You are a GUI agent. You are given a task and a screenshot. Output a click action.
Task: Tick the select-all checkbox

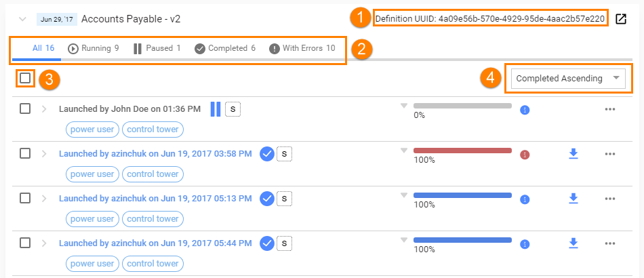(25, 78)
